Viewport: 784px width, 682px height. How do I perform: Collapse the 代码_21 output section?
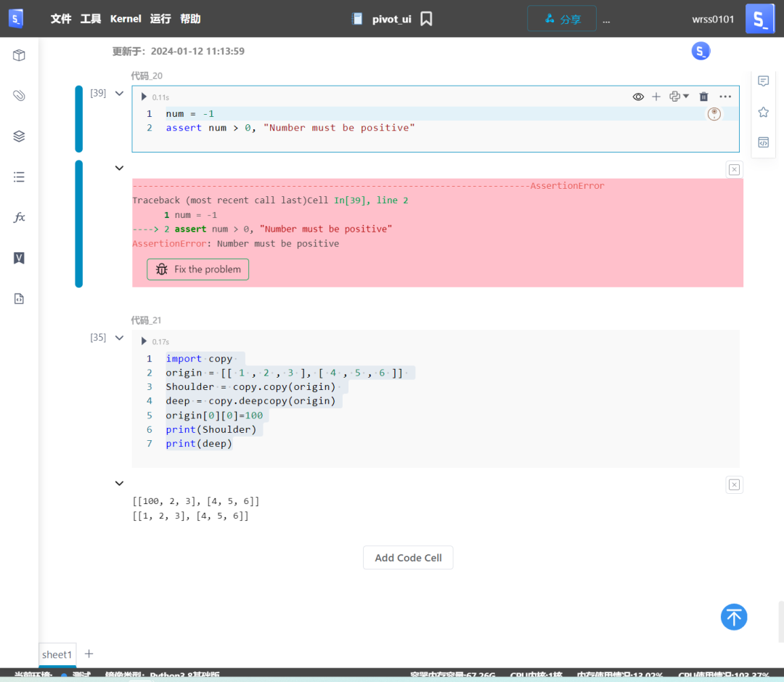coord(119,483)
